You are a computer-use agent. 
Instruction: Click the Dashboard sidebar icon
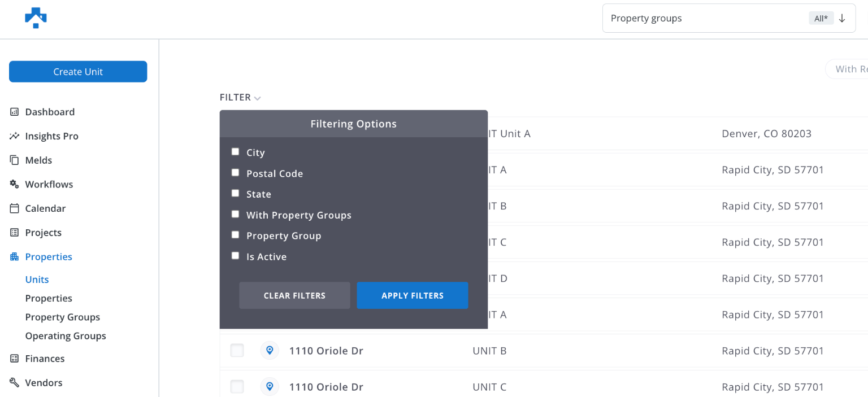coord(15,112)
